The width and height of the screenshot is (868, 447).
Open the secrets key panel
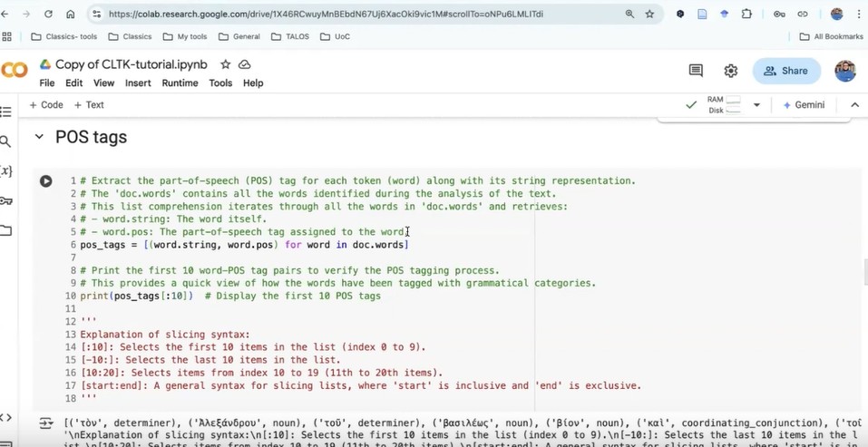coord(5,200)
